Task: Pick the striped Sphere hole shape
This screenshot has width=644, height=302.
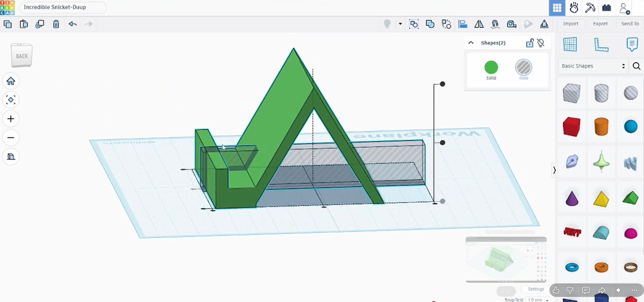Action: tap(630, 93)
